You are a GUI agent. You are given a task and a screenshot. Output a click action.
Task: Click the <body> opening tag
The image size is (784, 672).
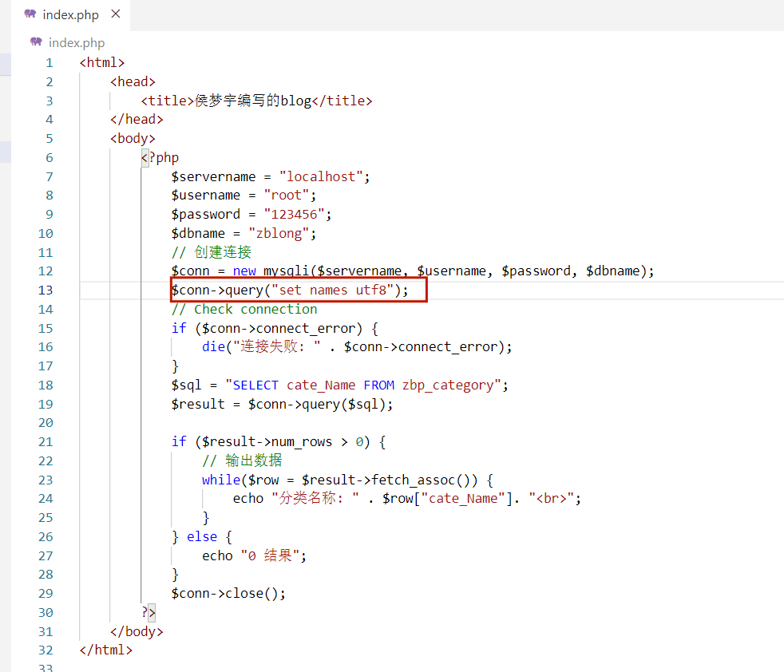pos(133,139)
